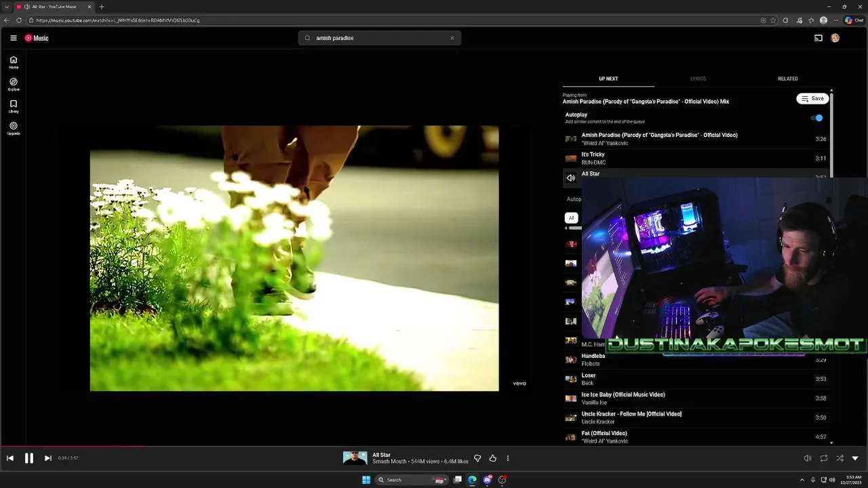Toggle repeat mode
This screenshot has height=488, width=868.
[824, 458]
